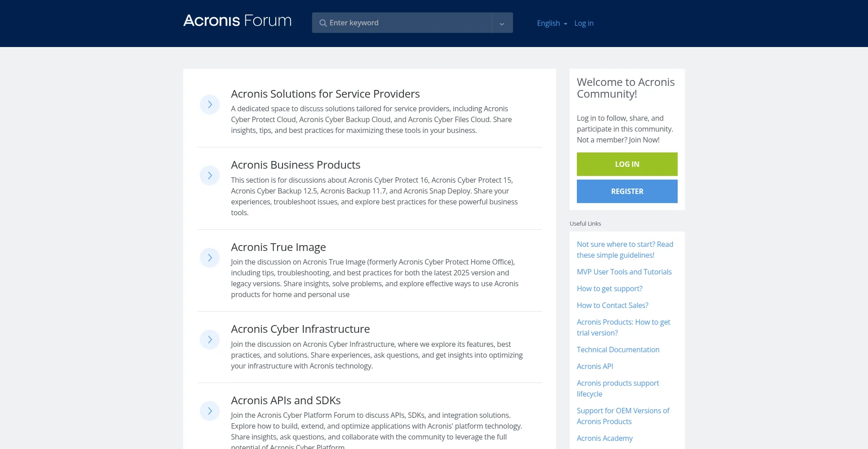Click the 'A dedicated space to discuss solutions' description
Screen dimensions: 868x449
372,119
